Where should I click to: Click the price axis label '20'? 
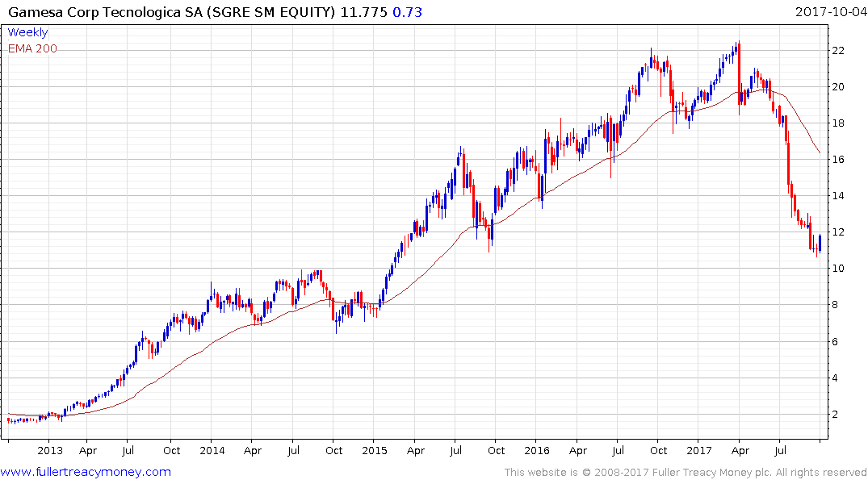838,87
